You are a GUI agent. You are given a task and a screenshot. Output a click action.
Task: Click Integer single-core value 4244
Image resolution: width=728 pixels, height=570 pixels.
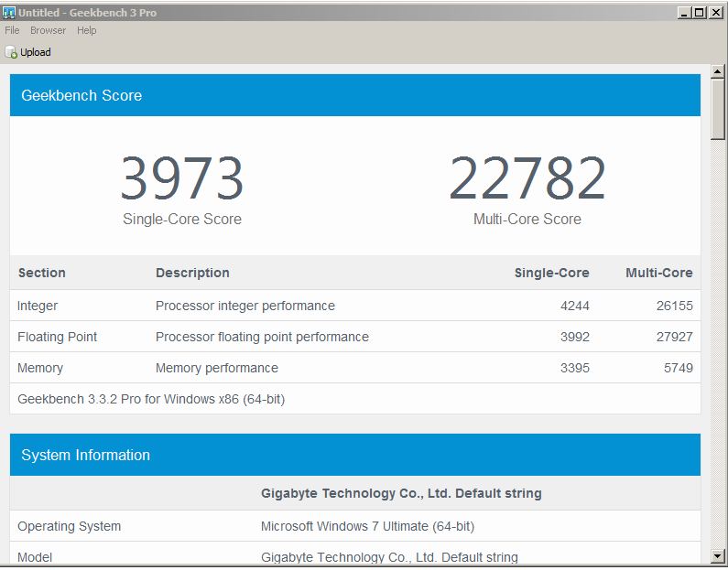point(575,307)
